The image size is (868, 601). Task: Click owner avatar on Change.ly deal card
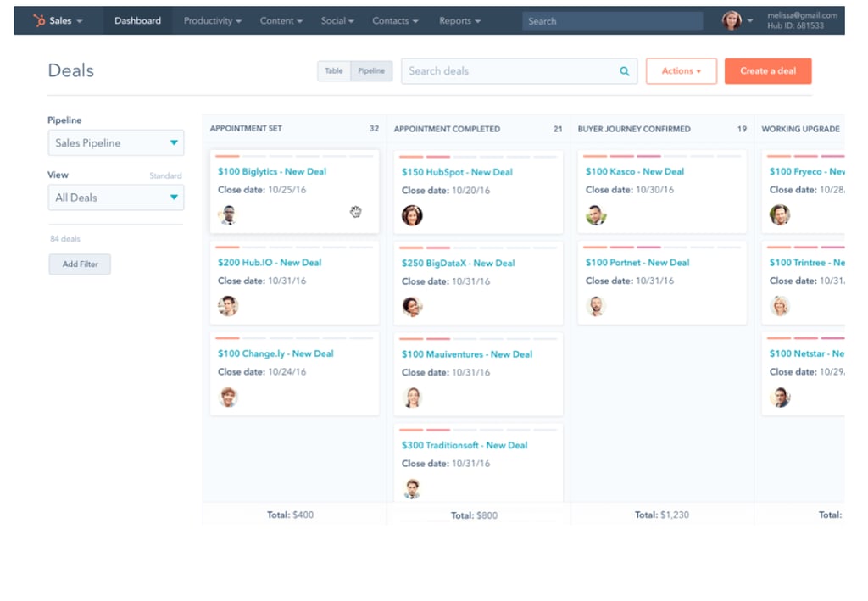pyautogui.click(x=227, y=397)
